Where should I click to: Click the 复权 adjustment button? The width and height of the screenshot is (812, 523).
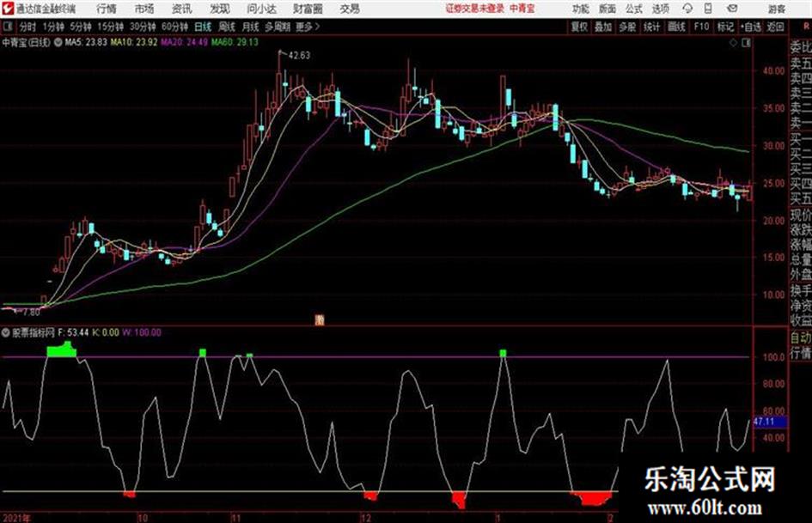tap(579, 27)
